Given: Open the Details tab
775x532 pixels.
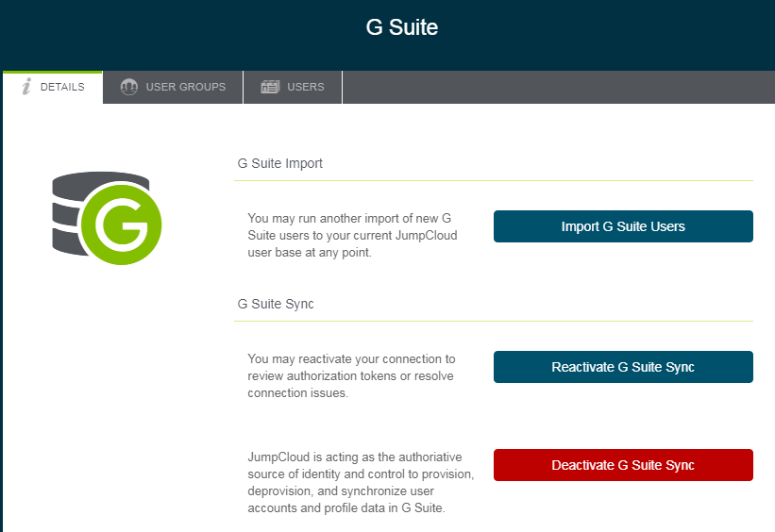Looking at the screenshot, I should click(53, 88).
